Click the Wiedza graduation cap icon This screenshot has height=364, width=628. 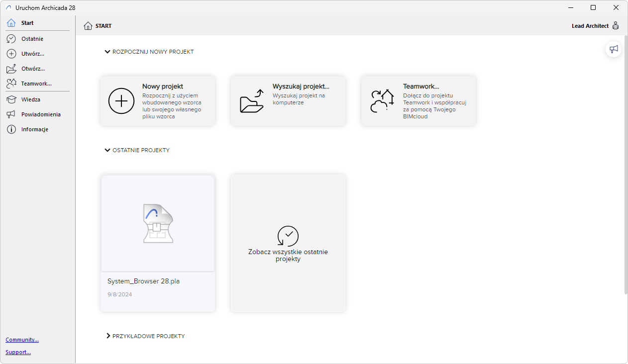coord(11,99)
